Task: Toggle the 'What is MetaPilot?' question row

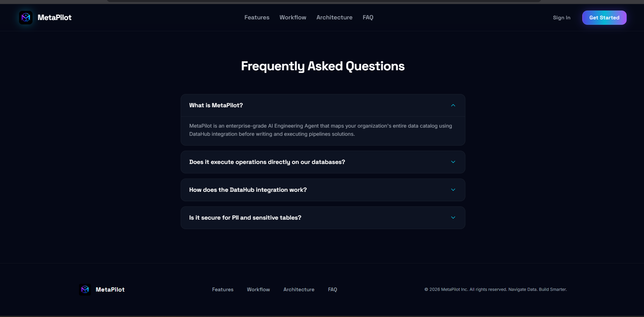Action: click(x=323, y=105)
